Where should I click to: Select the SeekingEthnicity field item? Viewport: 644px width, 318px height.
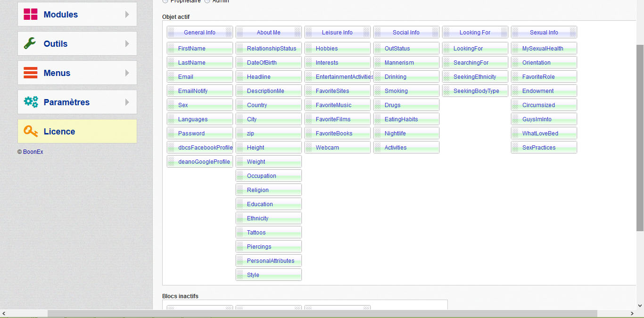tap(475, 77)
